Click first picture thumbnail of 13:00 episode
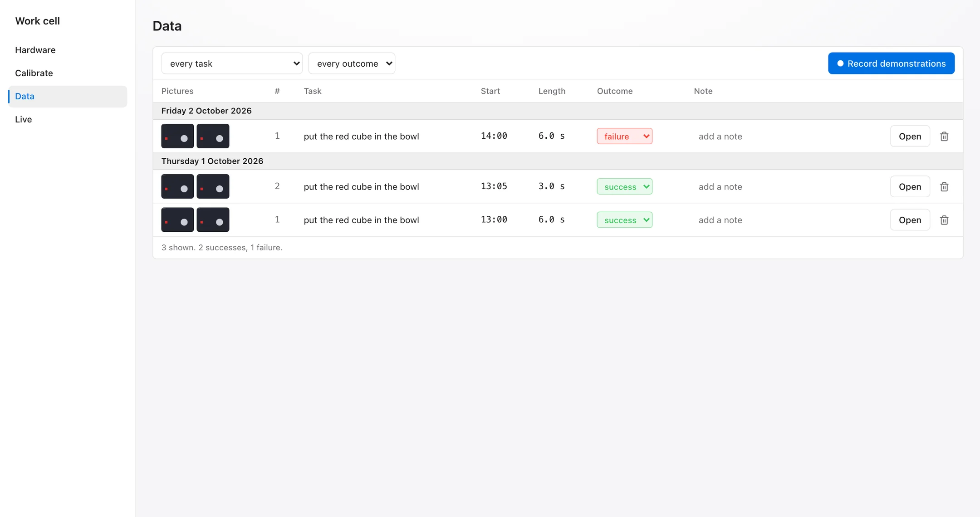Viewport: 980px width, 517px height. click(x=177, y=220)
